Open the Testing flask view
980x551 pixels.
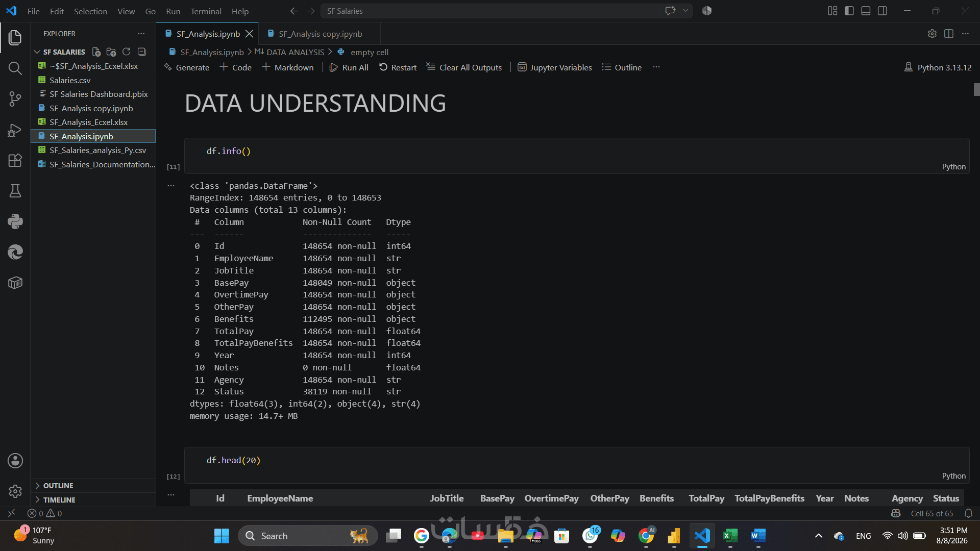point(15,191)
